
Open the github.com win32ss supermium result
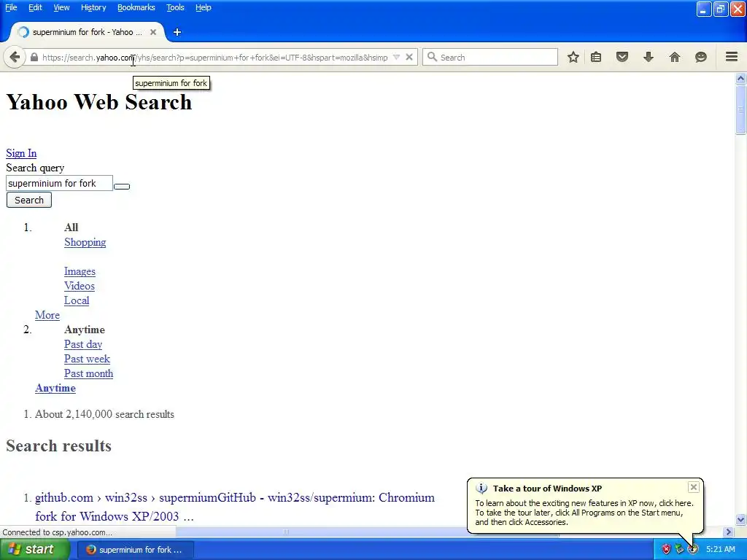click(x=235, y=507)
